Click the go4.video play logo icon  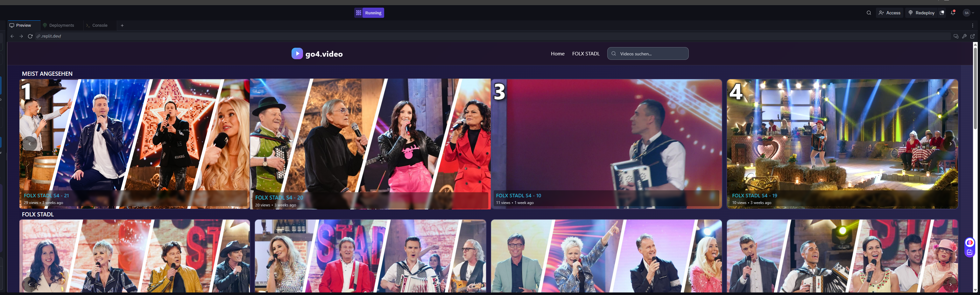click(297, 53)
